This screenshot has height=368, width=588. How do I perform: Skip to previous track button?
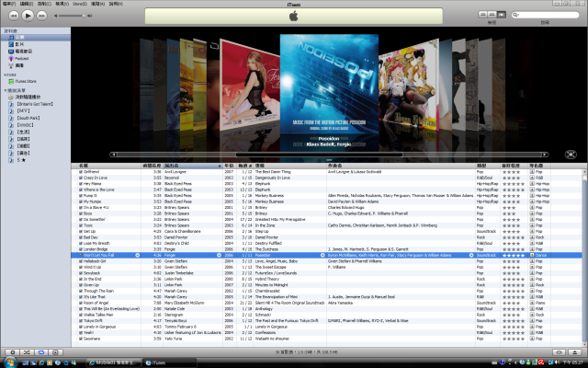14,16
